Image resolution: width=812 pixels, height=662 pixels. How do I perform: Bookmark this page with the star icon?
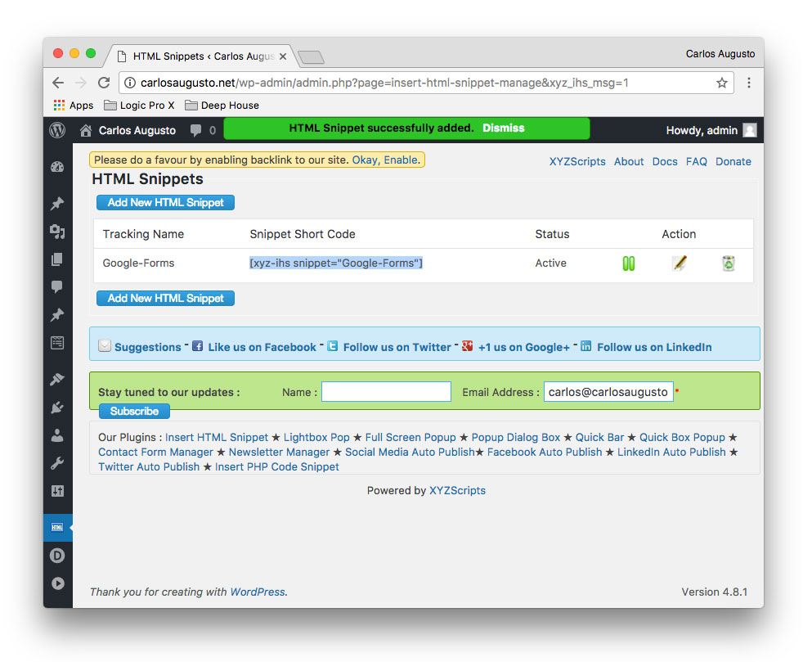tap(722, 83)
